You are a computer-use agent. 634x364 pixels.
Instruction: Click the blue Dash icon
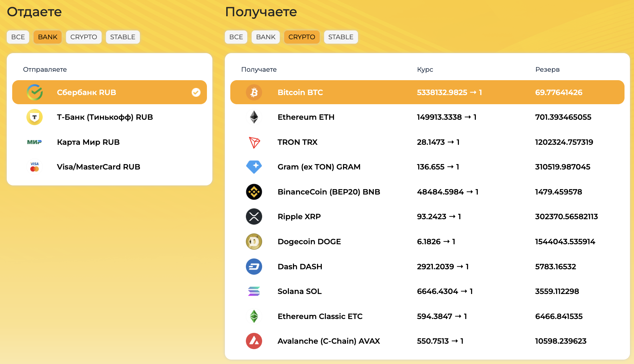click(x=254, y=267)
